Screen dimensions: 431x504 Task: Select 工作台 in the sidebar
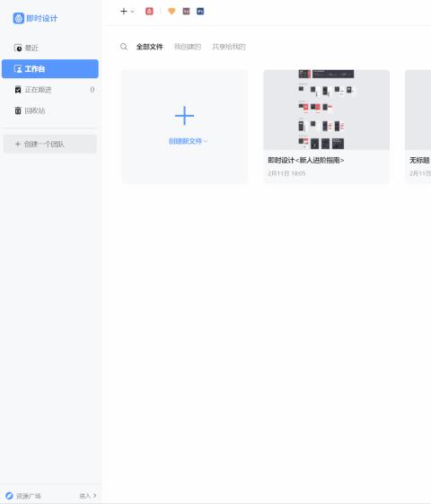click(50, 69)
